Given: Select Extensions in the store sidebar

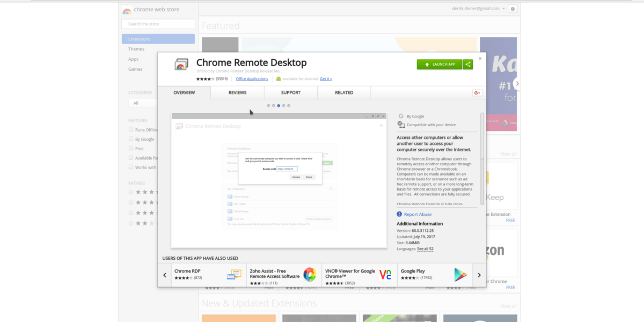Looking at the screenshot, I should coord(158,39).
